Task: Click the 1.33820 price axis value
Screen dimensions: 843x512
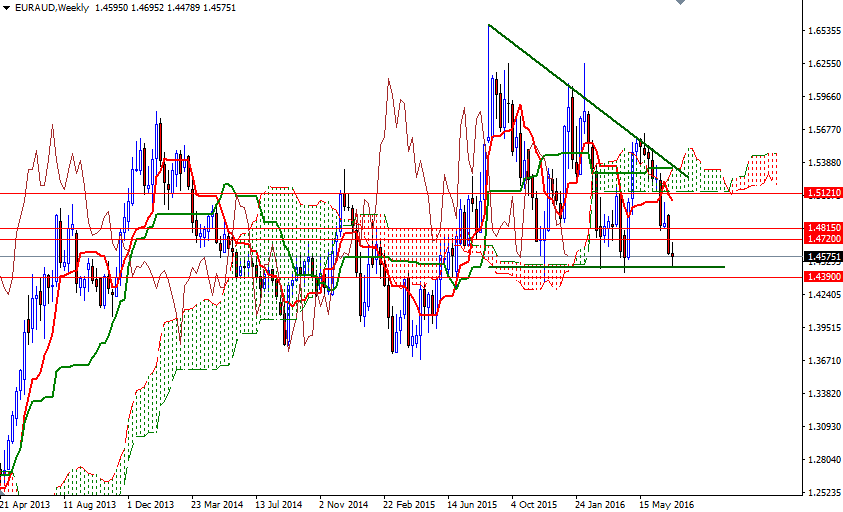Action: [x=825, y=394]
